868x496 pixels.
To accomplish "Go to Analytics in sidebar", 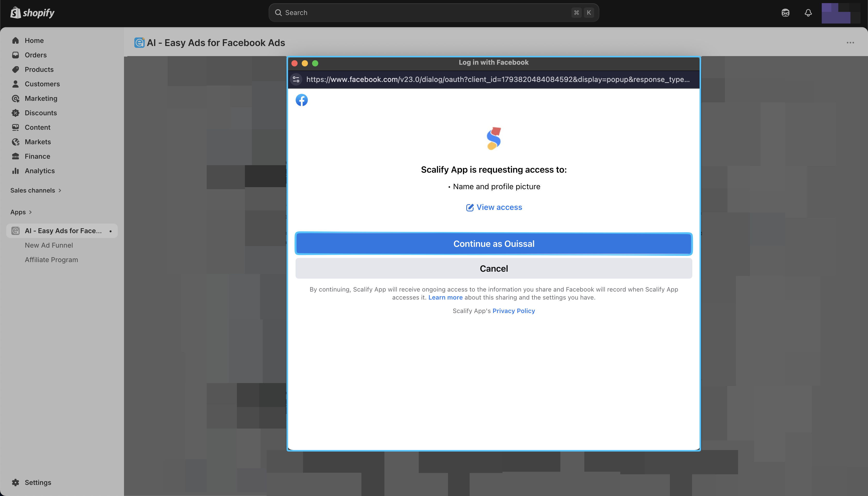I will click(40, 171).
